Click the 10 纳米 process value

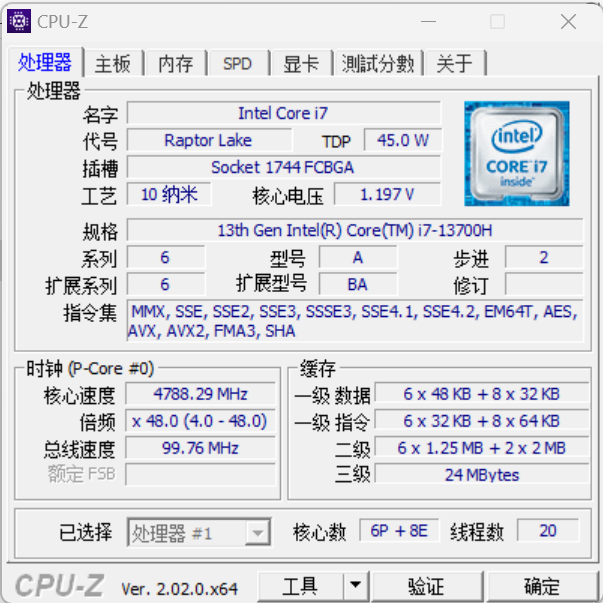point(169,194)
